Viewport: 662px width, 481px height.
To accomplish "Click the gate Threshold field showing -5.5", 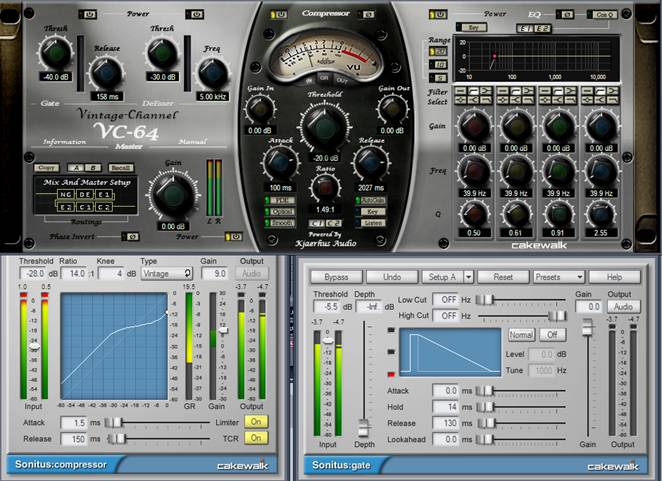I will (327, 307).
